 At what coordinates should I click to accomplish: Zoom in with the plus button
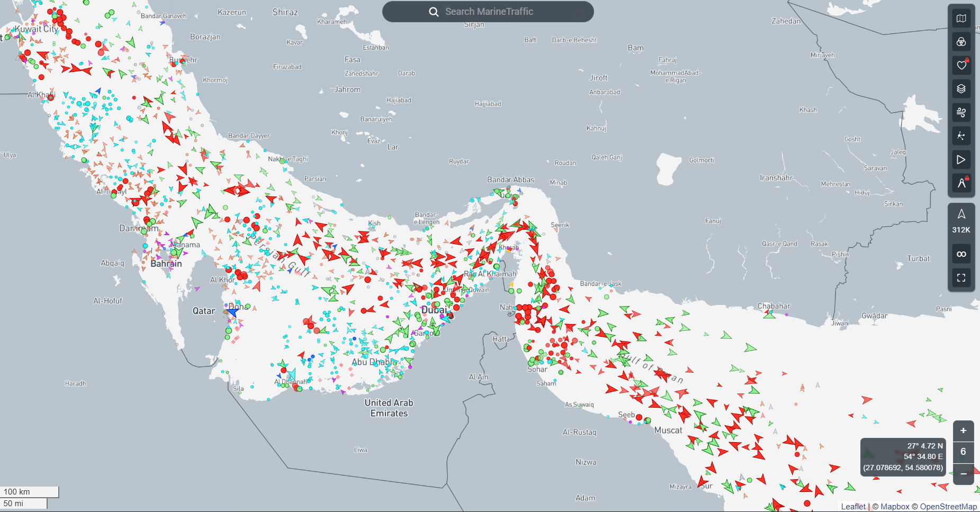(x=963, y=431)
